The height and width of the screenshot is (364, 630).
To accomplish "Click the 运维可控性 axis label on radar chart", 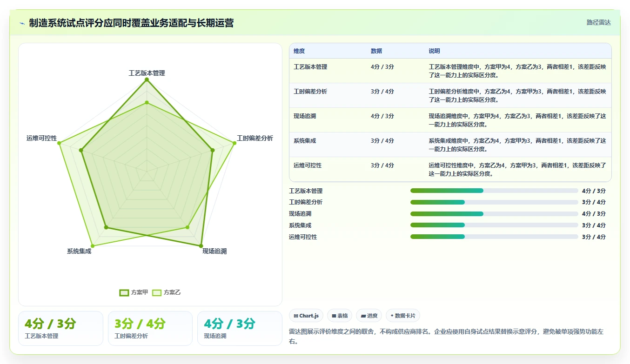I will point(42,138).
